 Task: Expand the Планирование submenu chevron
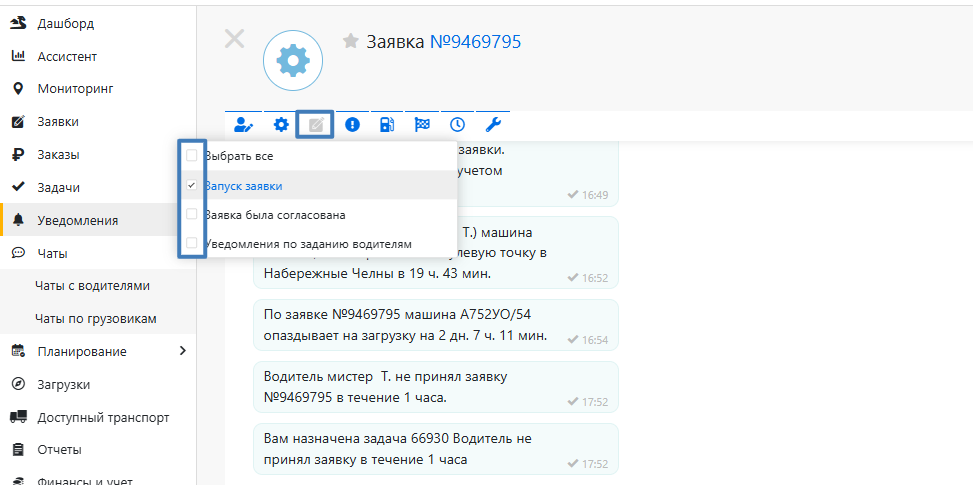click(182, 351)
